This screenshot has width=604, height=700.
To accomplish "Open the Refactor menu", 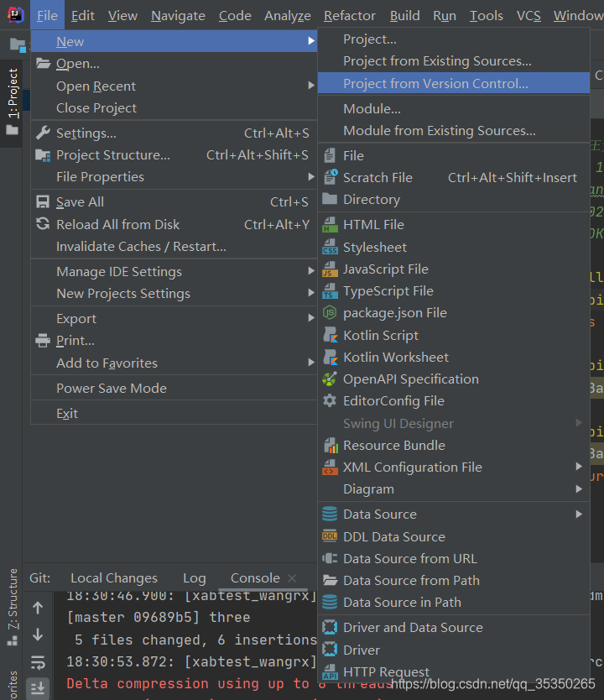I will (350, 16).
